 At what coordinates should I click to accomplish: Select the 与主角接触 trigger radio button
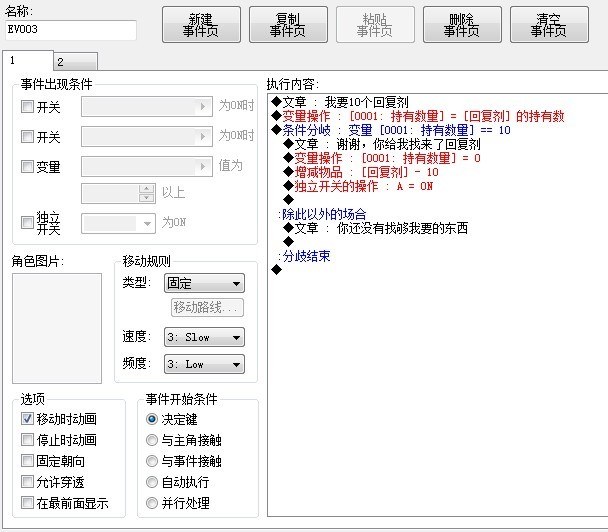pos(152,440)
